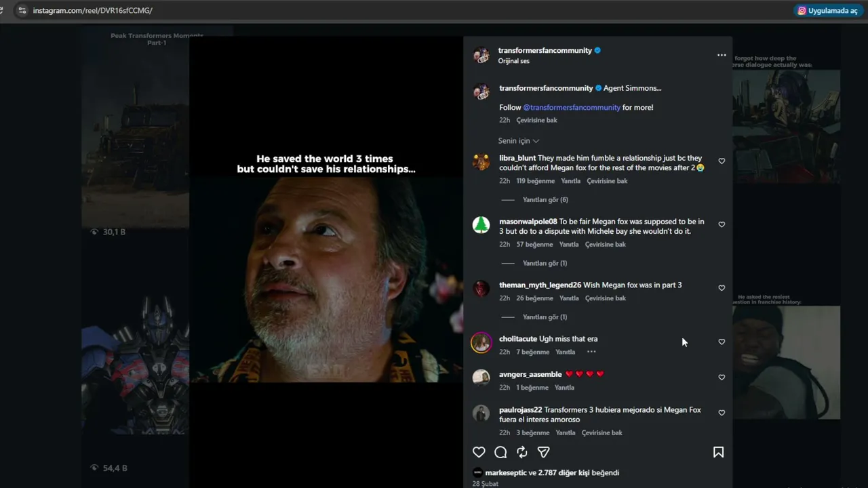The height and width of the screenshot is (488, 868).
Task: Tap the repost arrows icon
Action: pos(521,452)
